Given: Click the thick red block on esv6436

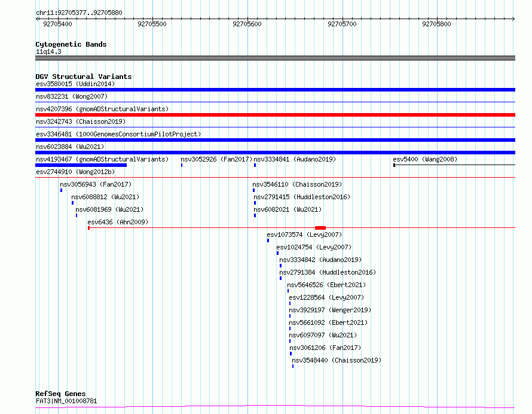Looking at the screenshot, I should click(320, 228).
